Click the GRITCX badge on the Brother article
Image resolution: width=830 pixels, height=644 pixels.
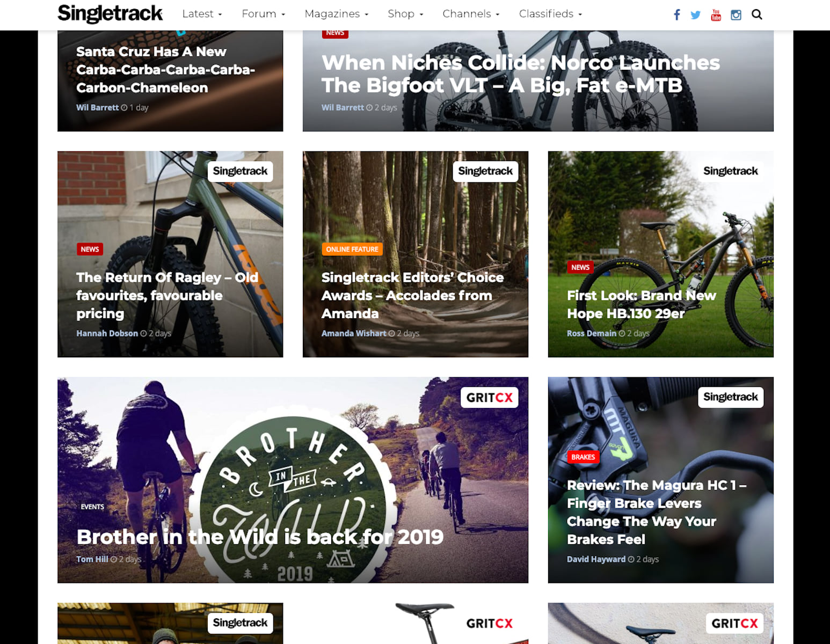click(x=489, y=397)
